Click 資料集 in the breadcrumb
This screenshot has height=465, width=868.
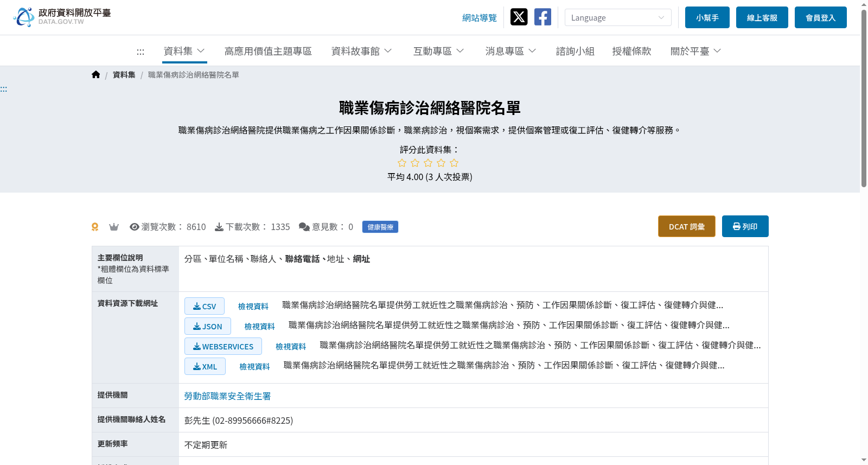pyautogui.click(x=124, y=75)
